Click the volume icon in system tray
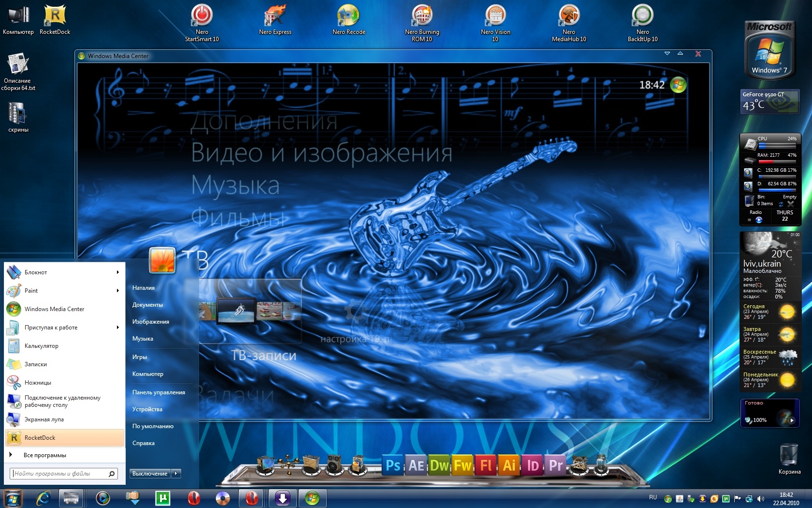812x508 pixels. point(761,499)
